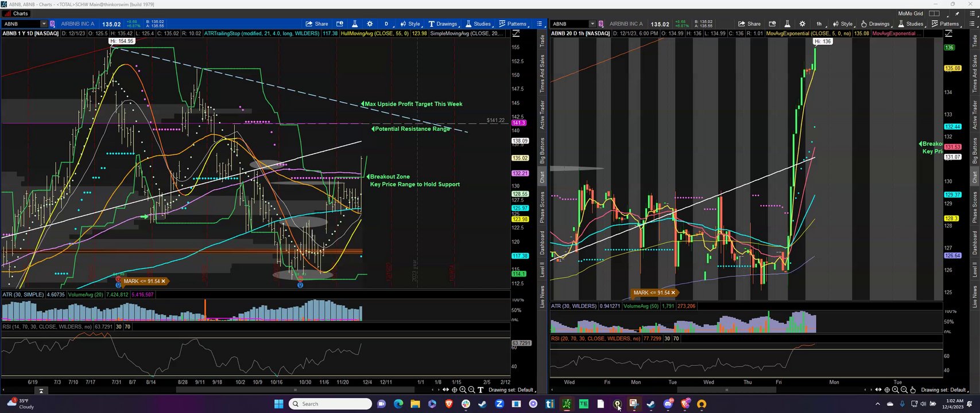Click the ABNB symbol field on right chart
The image size is (980, 413).
570,24
